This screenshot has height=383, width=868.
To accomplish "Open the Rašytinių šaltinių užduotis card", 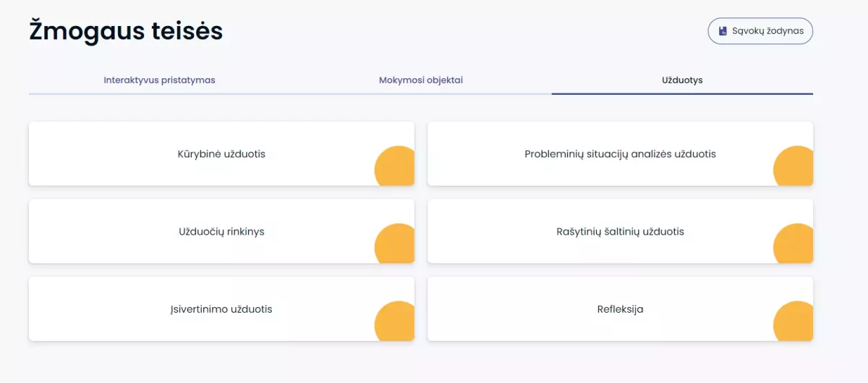I will [x=621, y=232].
